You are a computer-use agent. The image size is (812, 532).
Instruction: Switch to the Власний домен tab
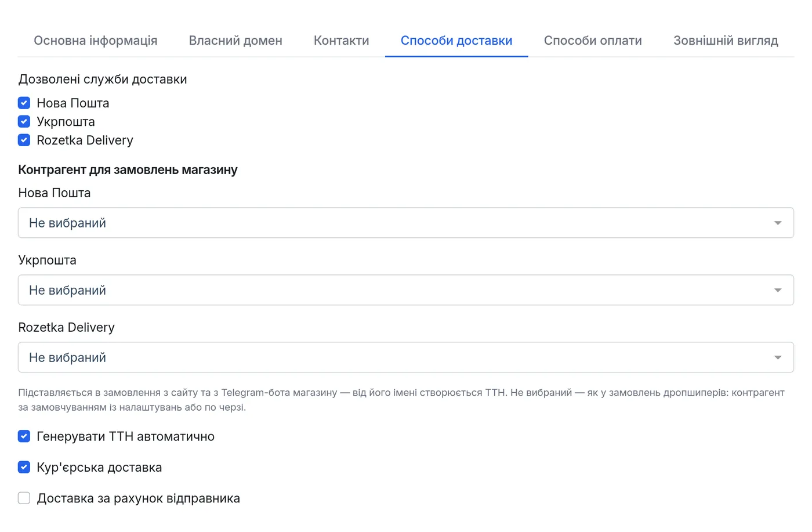235,41
